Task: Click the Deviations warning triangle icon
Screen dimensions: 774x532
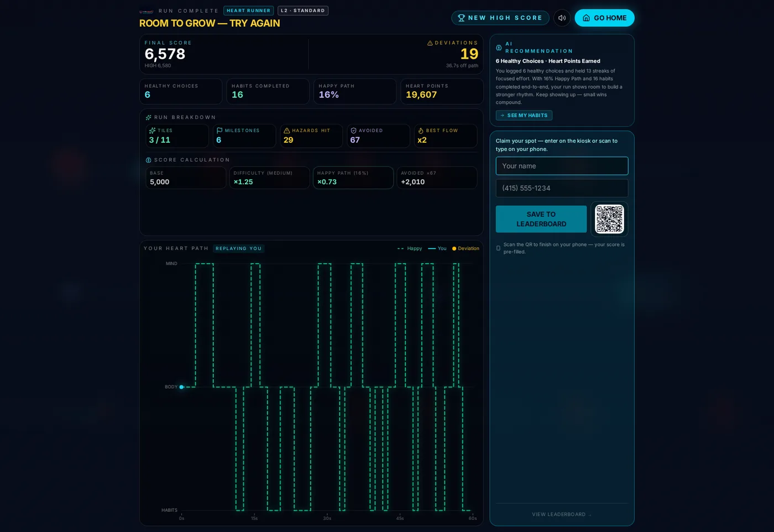Action: [x=430, y=43]
